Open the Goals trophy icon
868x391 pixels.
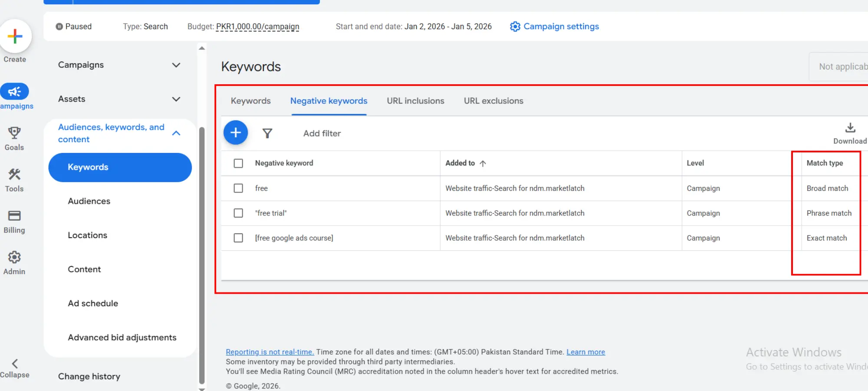14,133
